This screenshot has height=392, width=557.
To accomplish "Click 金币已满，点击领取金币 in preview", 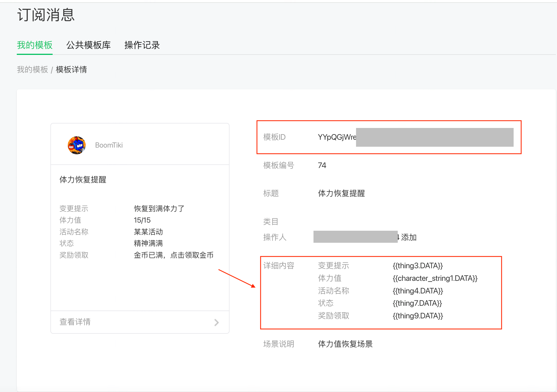I will pyautogui.click(x=174, y=255).
